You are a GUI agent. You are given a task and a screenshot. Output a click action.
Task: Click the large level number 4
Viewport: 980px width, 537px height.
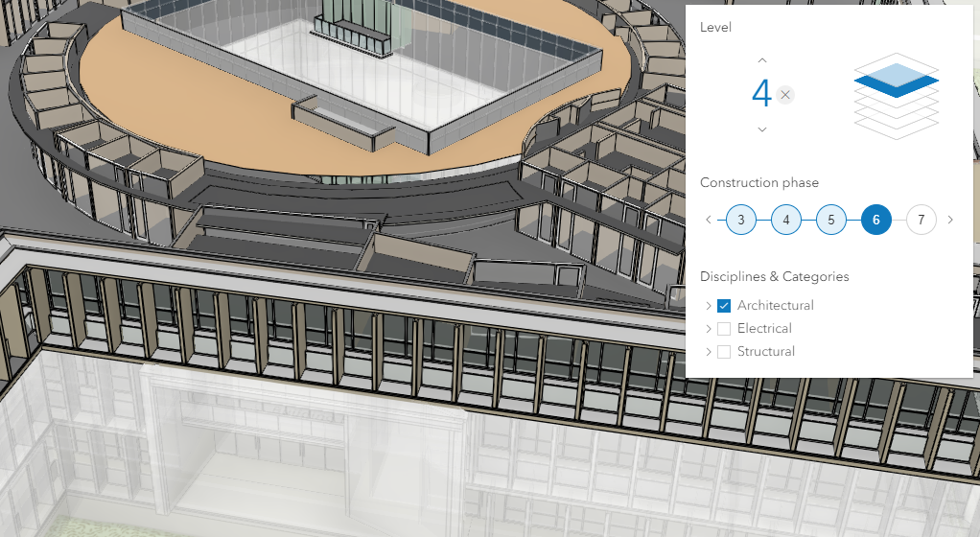pyautogui.click(x=761, y=94)
